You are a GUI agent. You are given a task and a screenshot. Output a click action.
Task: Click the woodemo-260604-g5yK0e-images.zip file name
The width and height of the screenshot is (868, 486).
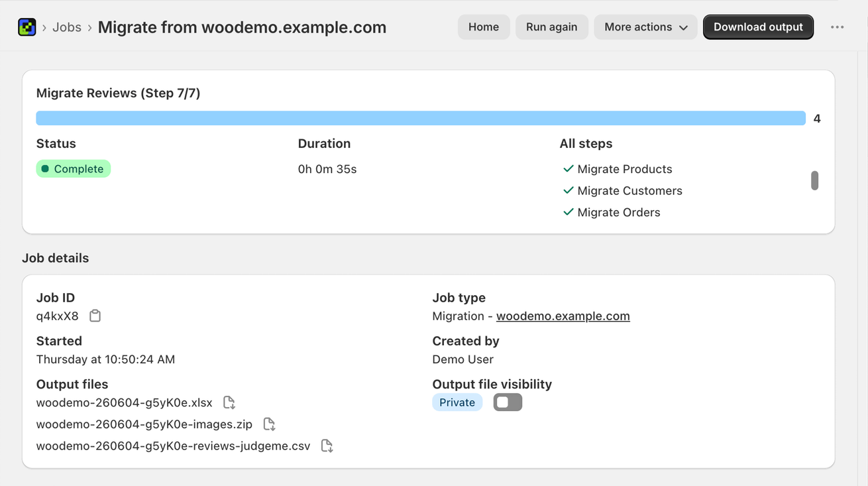pos(144,424)
